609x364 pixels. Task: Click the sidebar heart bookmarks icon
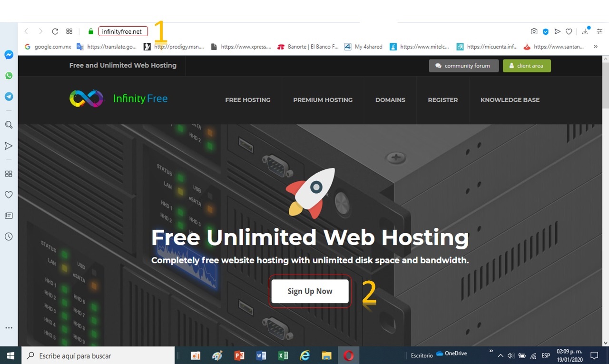tap(9, 195)
